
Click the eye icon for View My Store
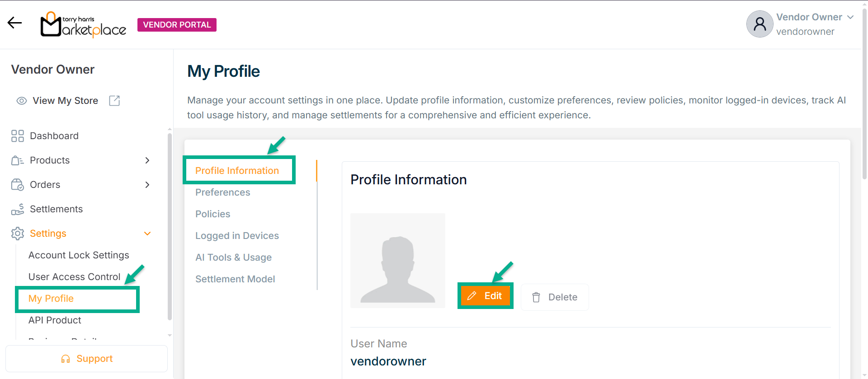(x=22, y=101)
